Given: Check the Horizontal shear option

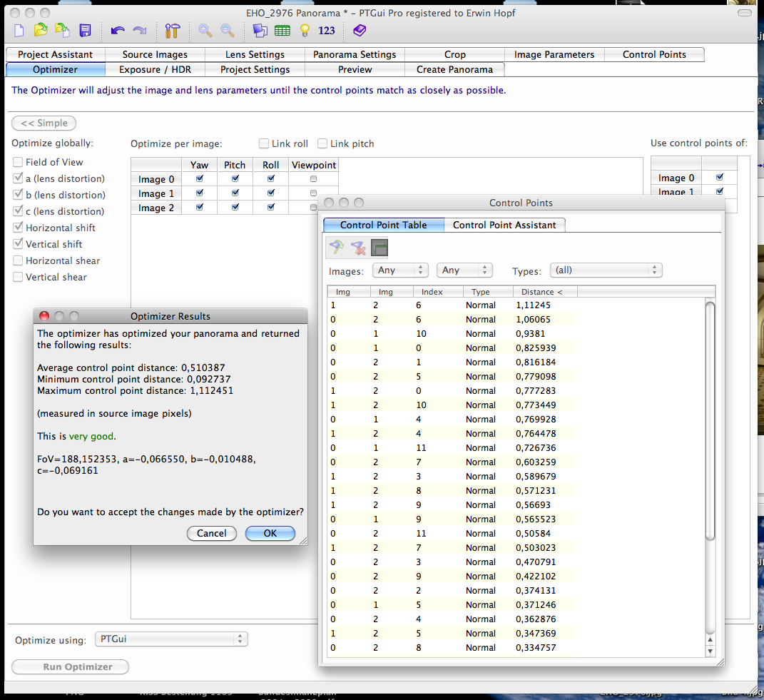Looking at the screenshot, I should 18,260.
